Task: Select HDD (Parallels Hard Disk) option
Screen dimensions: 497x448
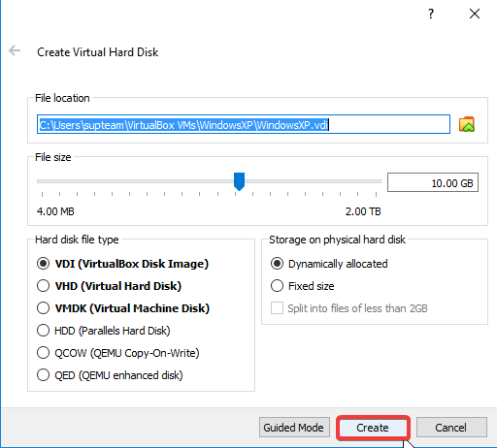Action: click(x=104, y=331)
